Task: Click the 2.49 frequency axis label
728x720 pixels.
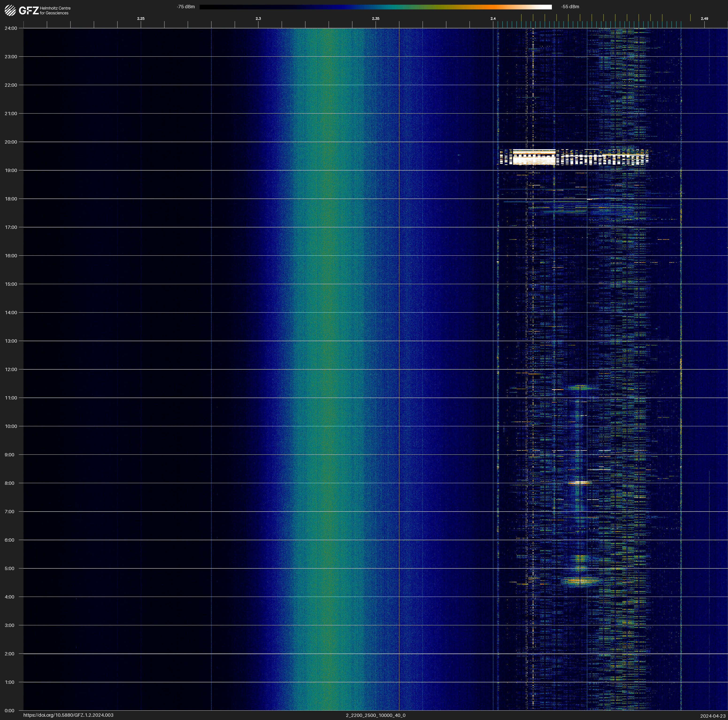Action: tap(704, 19)
